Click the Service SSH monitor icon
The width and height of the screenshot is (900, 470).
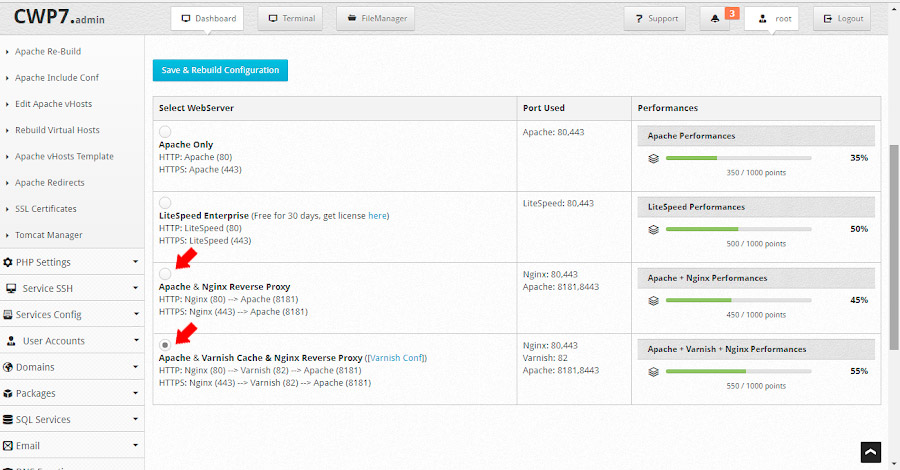pyautogui.click(x=11, y=289)
